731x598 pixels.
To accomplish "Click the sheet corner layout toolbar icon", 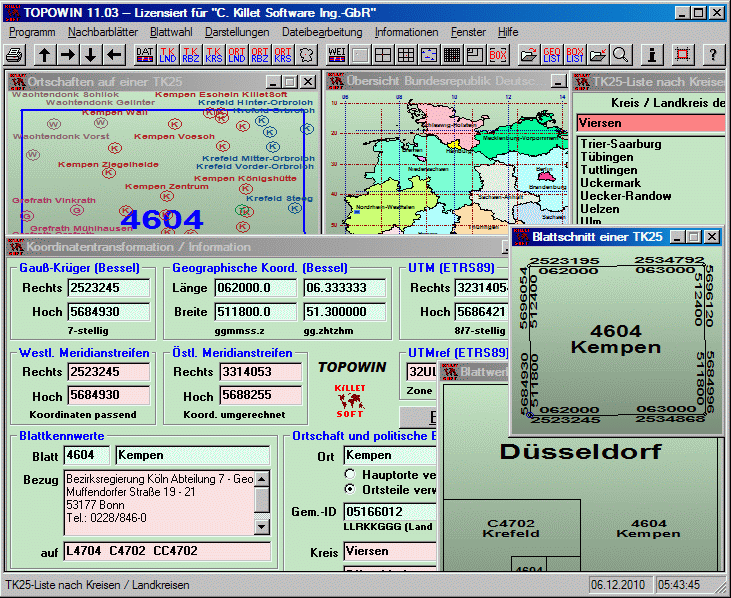I will (475, 55).
